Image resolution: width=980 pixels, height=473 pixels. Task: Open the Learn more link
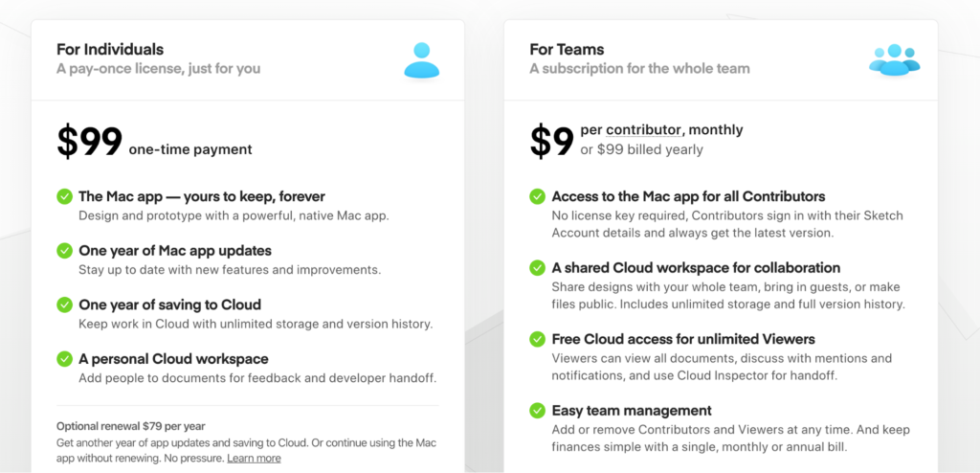coord(254,459)
